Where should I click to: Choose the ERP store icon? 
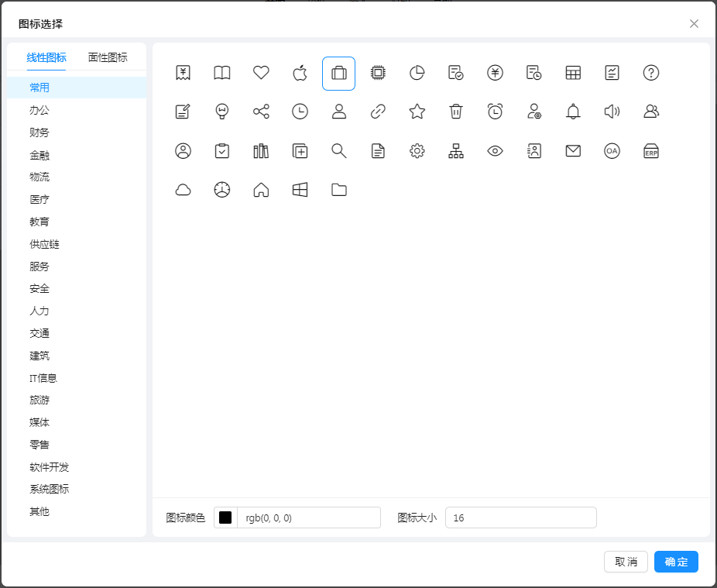[x=651, y=151]
